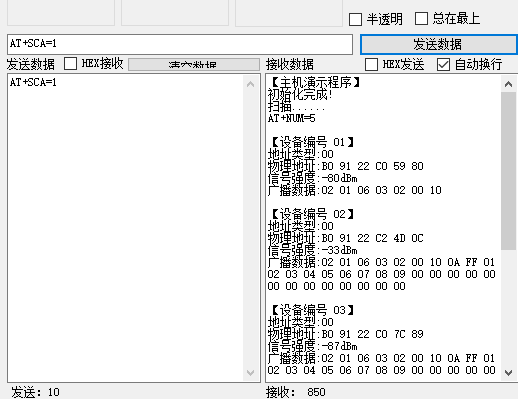Click the receive scrollbar track below the thumb
This screenshot has height=399, width=518.
pyautogui.click(x=508, y=307)
